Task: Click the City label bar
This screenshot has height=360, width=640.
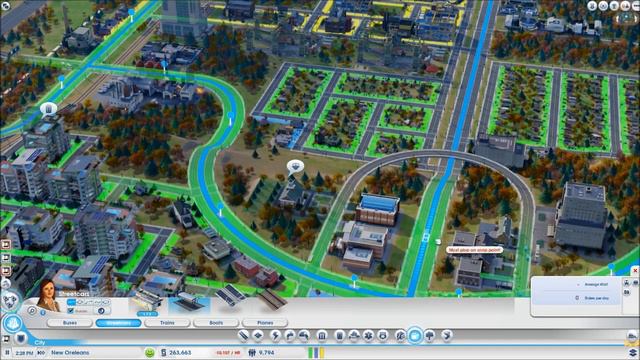Action: (x=40, y=342)
